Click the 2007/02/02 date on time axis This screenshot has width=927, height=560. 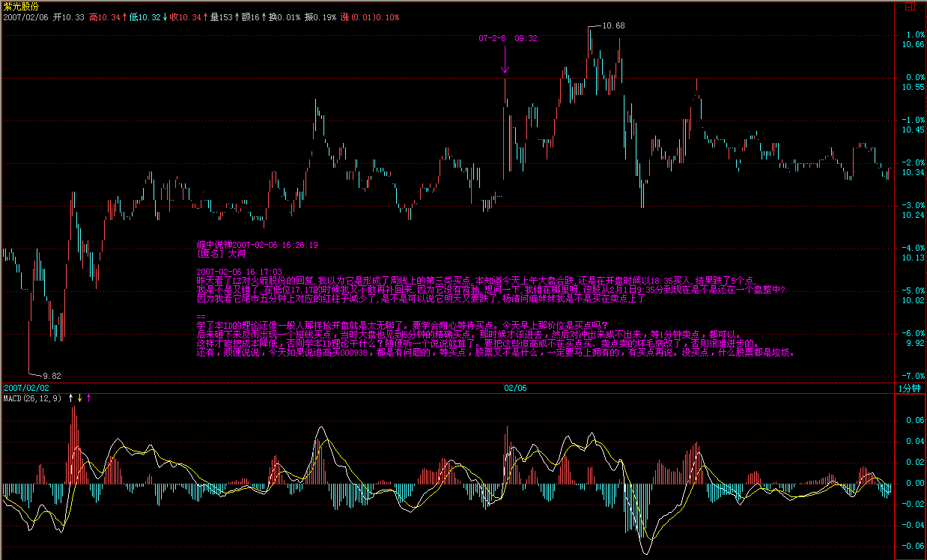[25, 388]
